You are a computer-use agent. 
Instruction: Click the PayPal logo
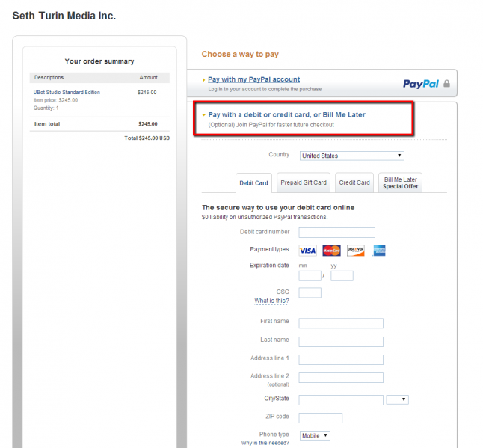point(421,84)
